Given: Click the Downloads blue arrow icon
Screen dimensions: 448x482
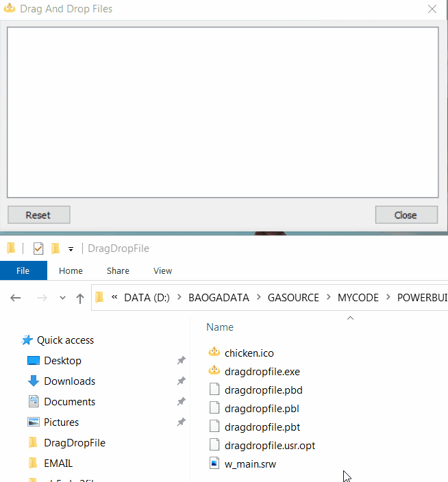Looking at the screenshot, I should [x=34, y=381].
